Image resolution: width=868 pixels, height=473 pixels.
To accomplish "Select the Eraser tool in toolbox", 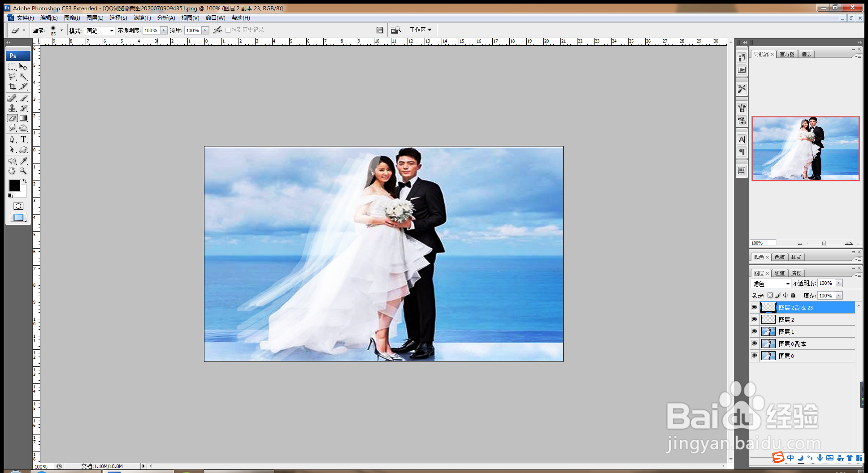I will pos(13,118).
